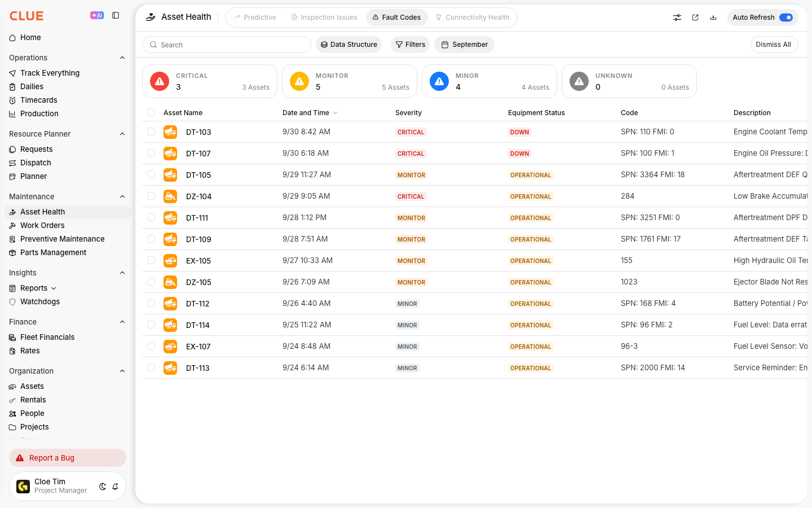Image resolution: width=812 pixels, height=508 pixels.
Task: Collapse the Resource Planner section
Action: coord(122,134)
